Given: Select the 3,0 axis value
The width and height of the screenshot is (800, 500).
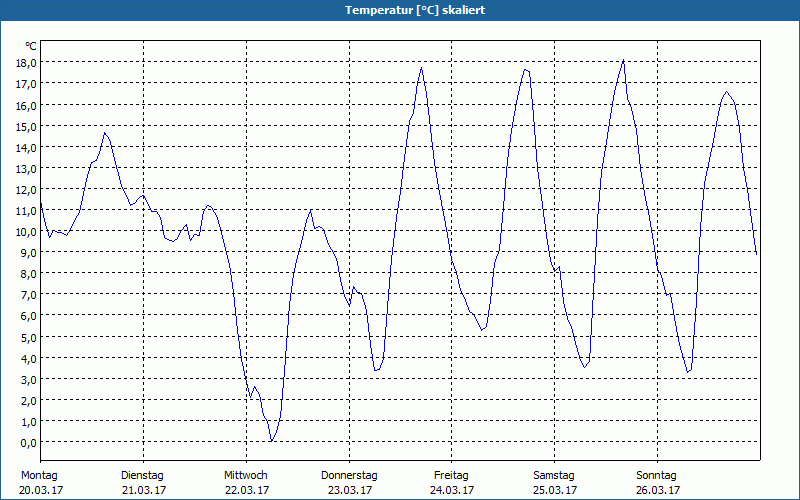Looking at the screenshot, I should click(x=30, y=380).
